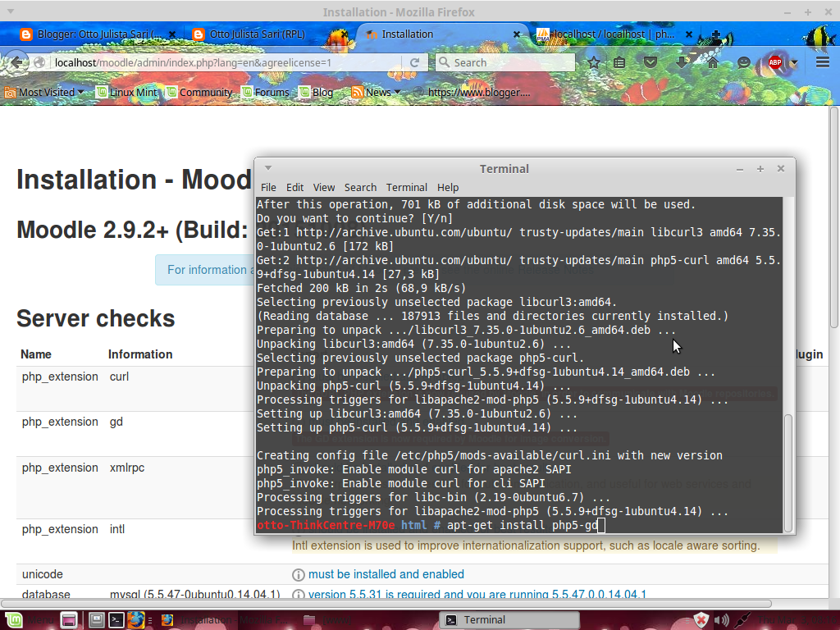The height and width of the screenshot is (630, 840).
Task: Open the volume speaker tray icon
Action: point(722,620)
